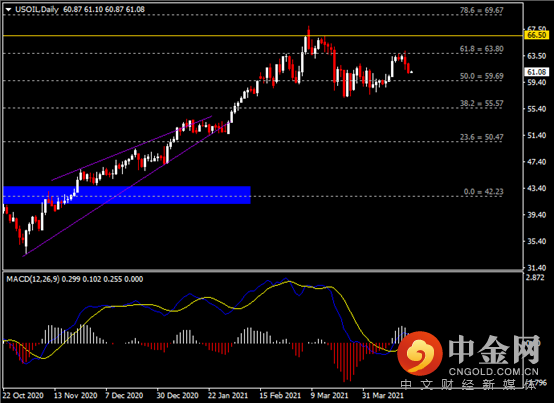Click the 31.40 price scale value
The height and width of the screenshot is (403, 554).
[x=536, y=268]
